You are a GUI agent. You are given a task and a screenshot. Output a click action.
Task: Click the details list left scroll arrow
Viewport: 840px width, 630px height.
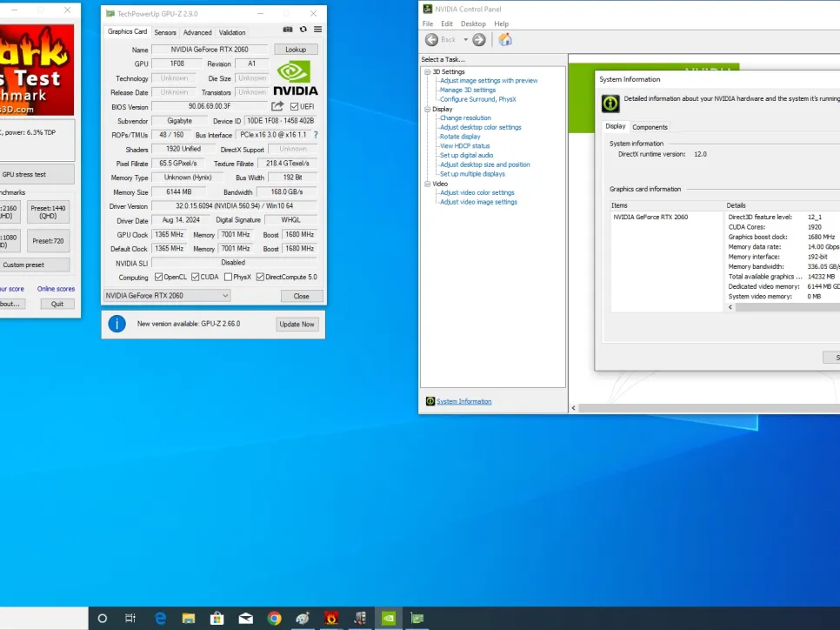(x=730, y=307)
